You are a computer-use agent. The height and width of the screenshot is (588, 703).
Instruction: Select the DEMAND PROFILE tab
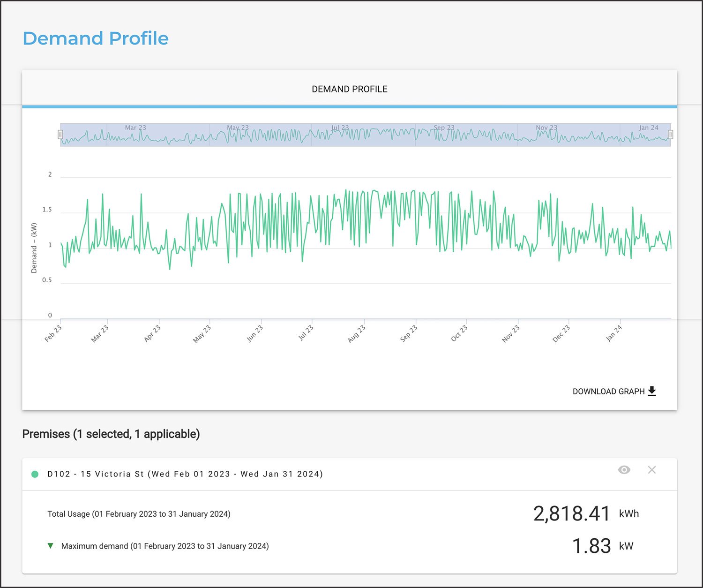coord(350,89)
